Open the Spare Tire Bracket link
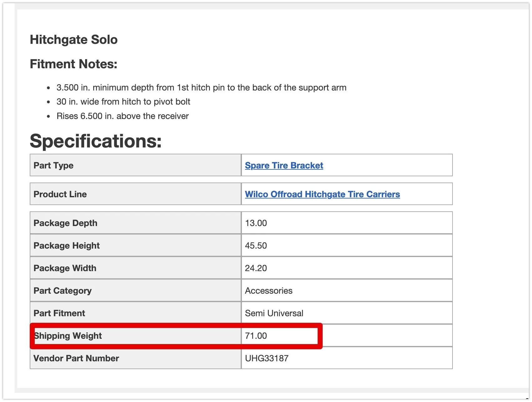 284,165
